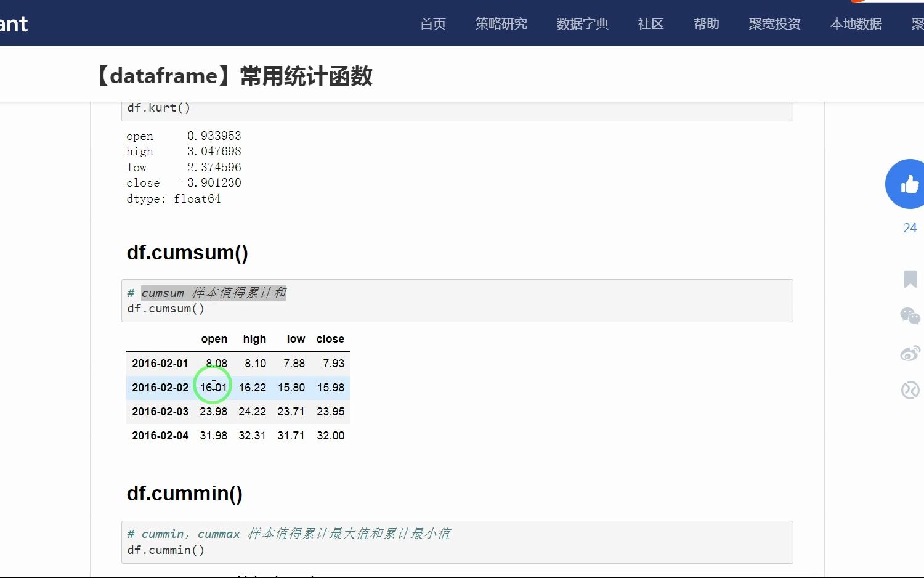Viewport: 924px width, 578px height.
Task: Select the 2016-02-04 row label
Action: [160, 436]
